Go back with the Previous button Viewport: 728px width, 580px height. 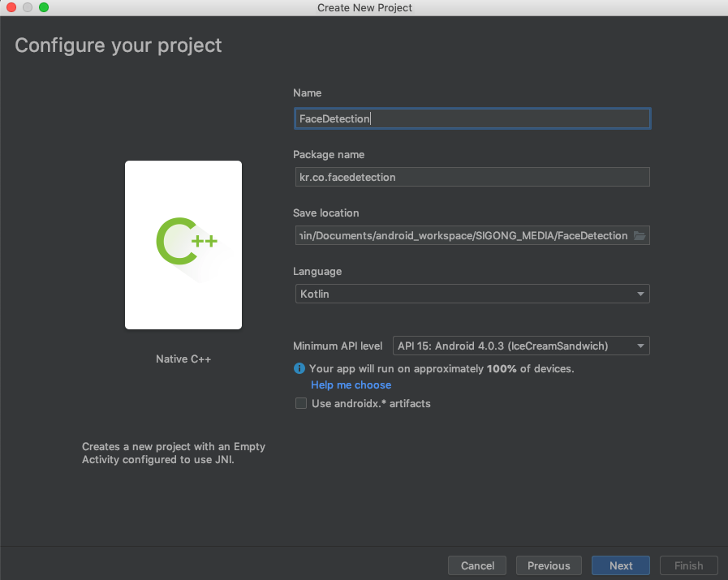click(549, 565)
